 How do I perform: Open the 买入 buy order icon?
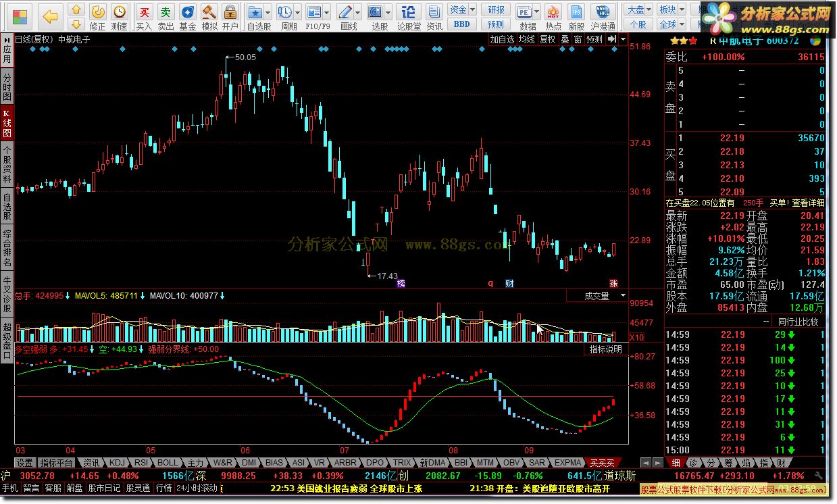click(x=144, y=17)
